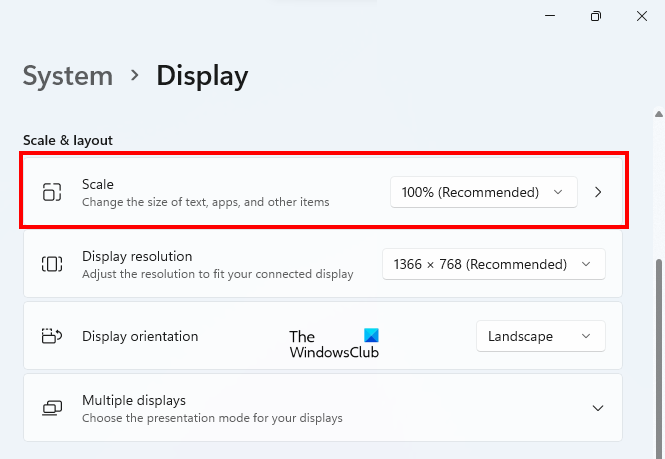Image resolution: width=665 pixels, height=459 pixels.
Task: Click the Scale & layout section heading
Action: point(68,140)
